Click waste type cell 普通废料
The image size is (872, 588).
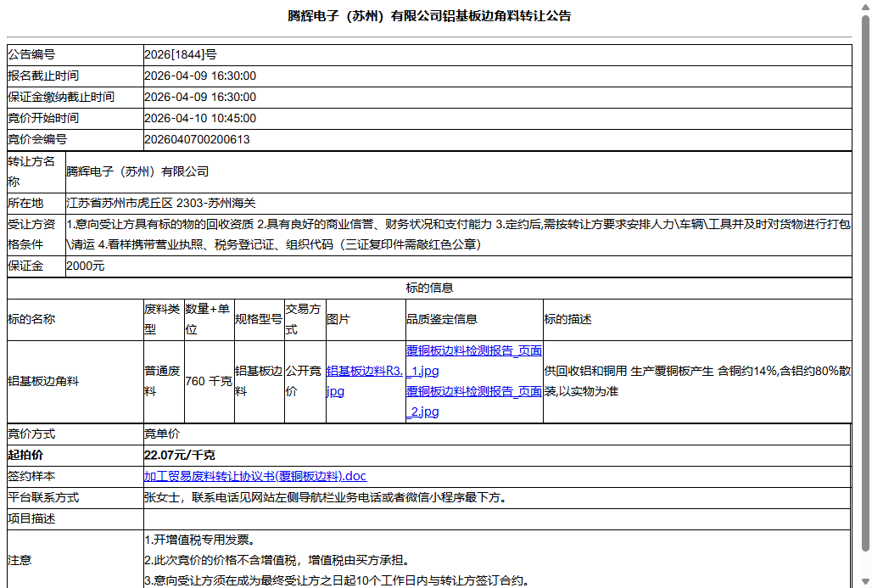pyautogui.click(x=164, y=381)
